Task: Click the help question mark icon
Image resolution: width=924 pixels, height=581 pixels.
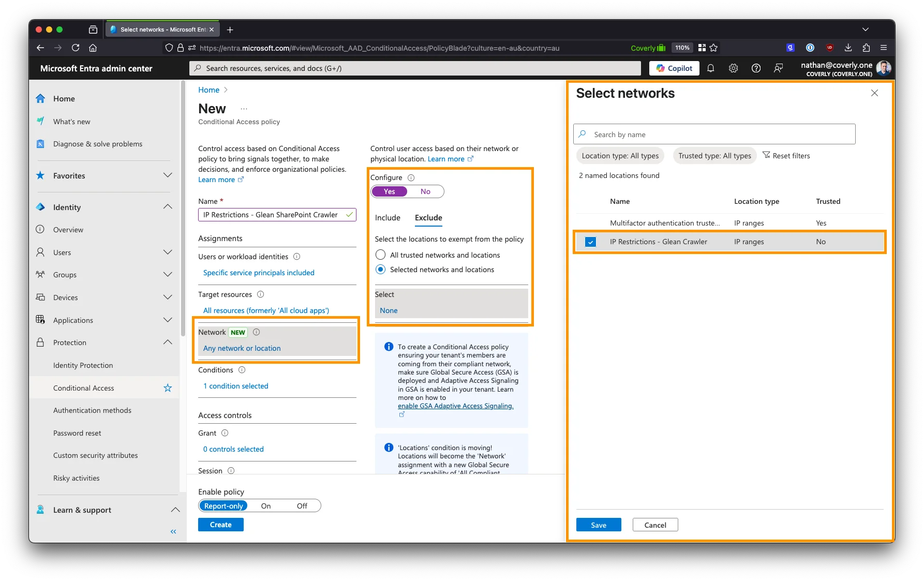Action: coord(756,68)
